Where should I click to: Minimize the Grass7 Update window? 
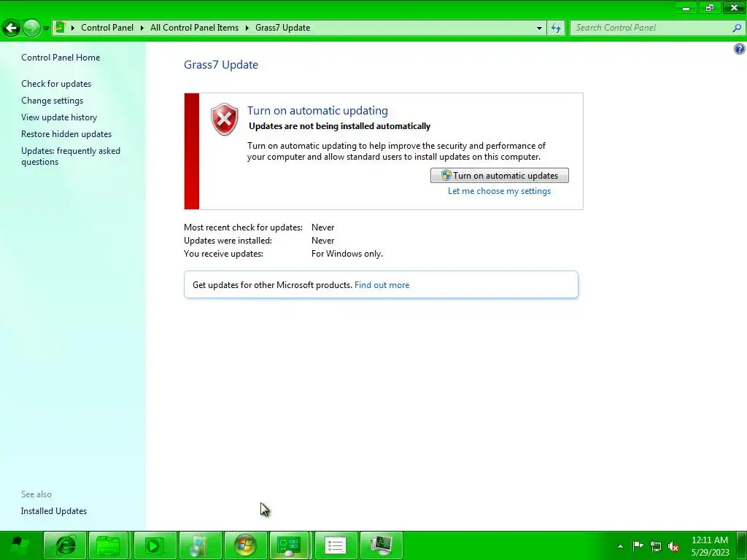pyautogui.click(x=686, y=7)
